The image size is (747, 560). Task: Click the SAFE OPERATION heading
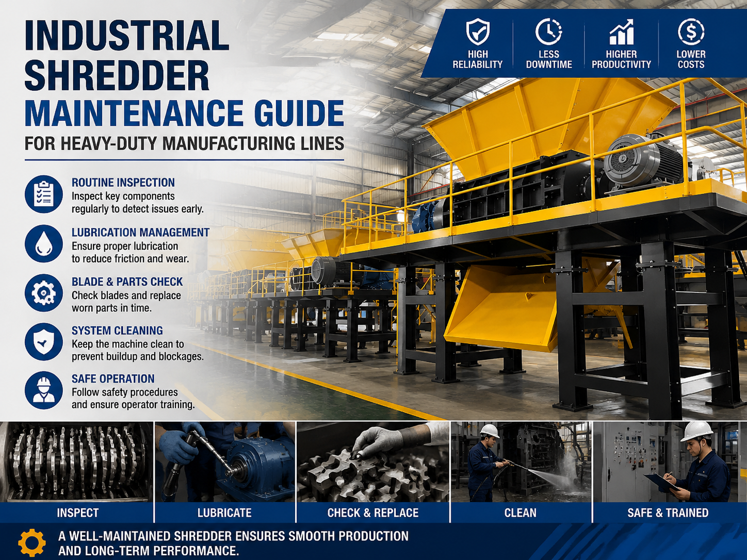(113, 379)
